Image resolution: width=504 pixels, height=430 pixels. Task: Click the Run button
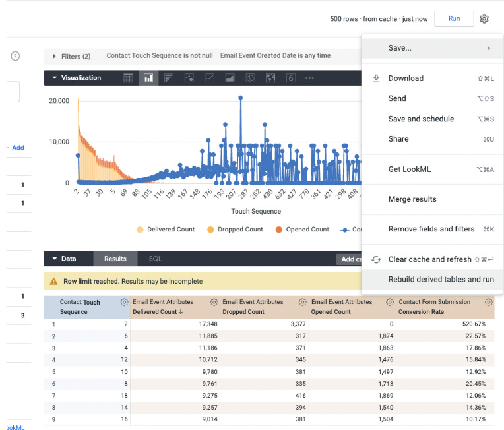[454, 18]
